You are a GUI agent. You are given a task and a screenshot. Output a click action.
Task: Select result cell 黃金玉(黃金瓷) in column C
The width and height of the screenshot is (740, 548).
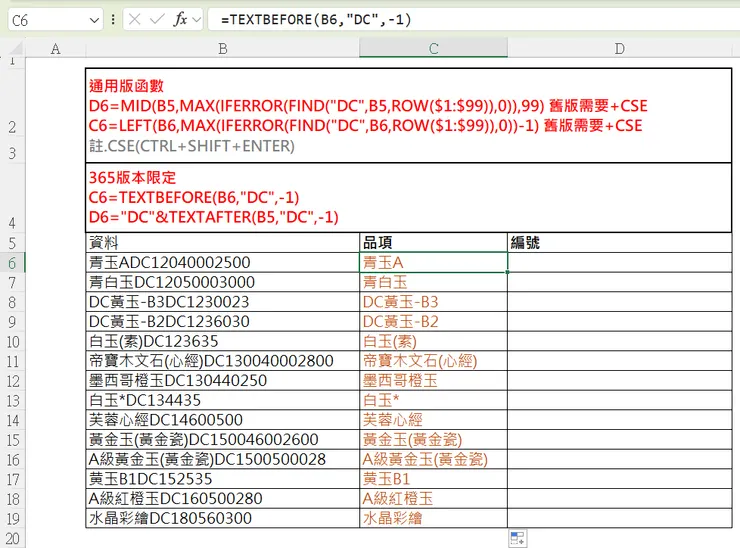(x=433, y=439)
